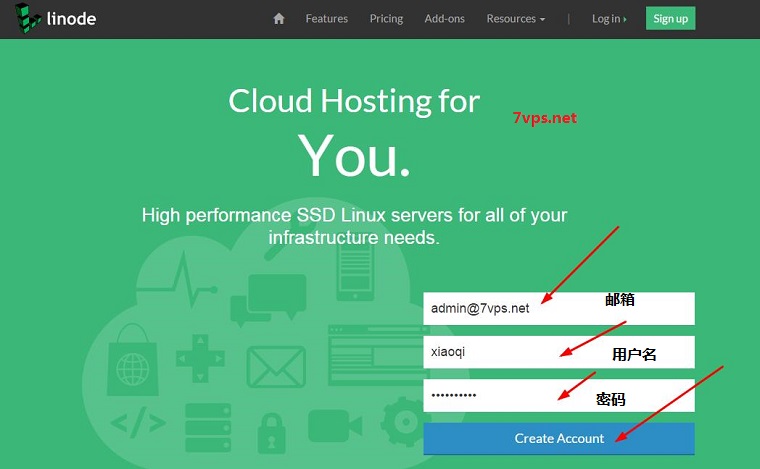Click the green Sign up button
The height and width of the screenshot is (469, 760).
pos(670,18)
